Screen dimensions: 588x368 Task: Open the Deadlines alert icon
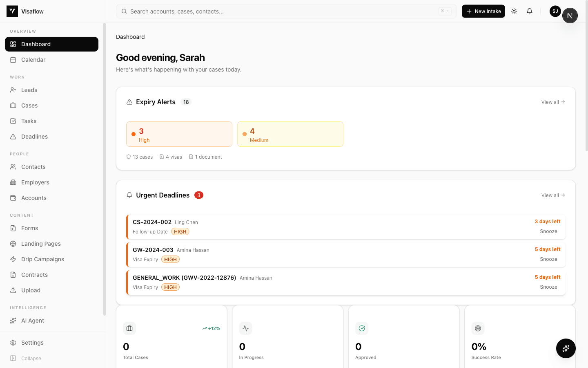coord(13,136)
